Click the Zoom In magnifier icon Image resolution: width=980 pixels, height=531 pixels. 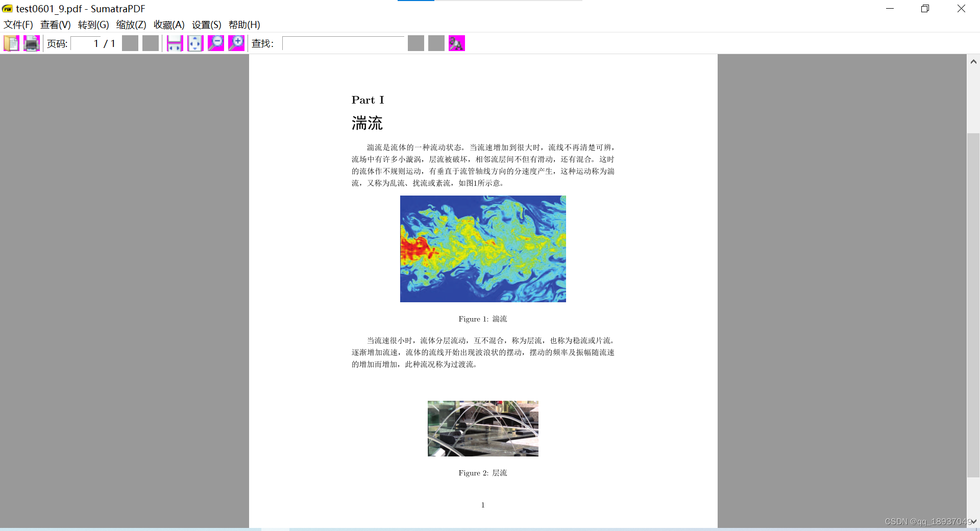(236, 43)
